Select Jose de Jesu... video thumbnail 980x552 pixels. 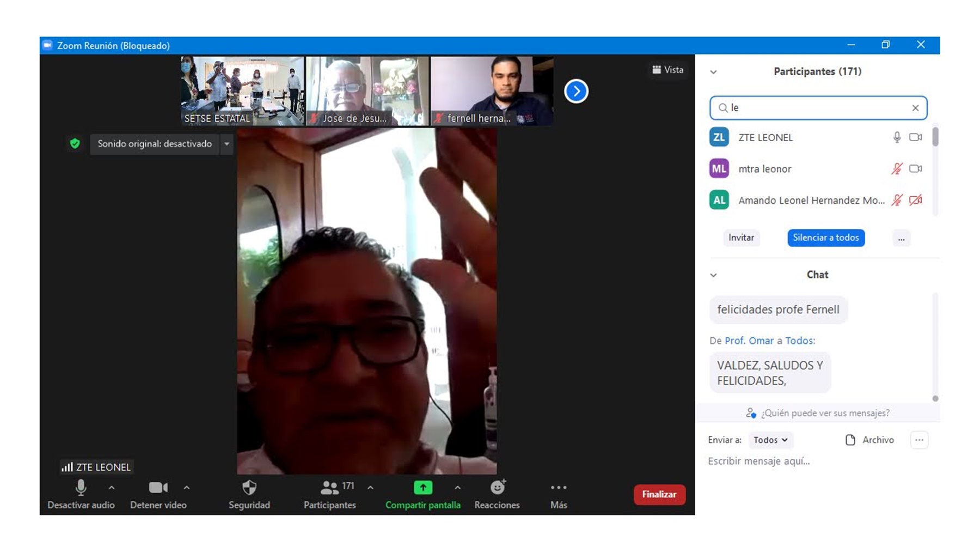[x=367, y=90]
